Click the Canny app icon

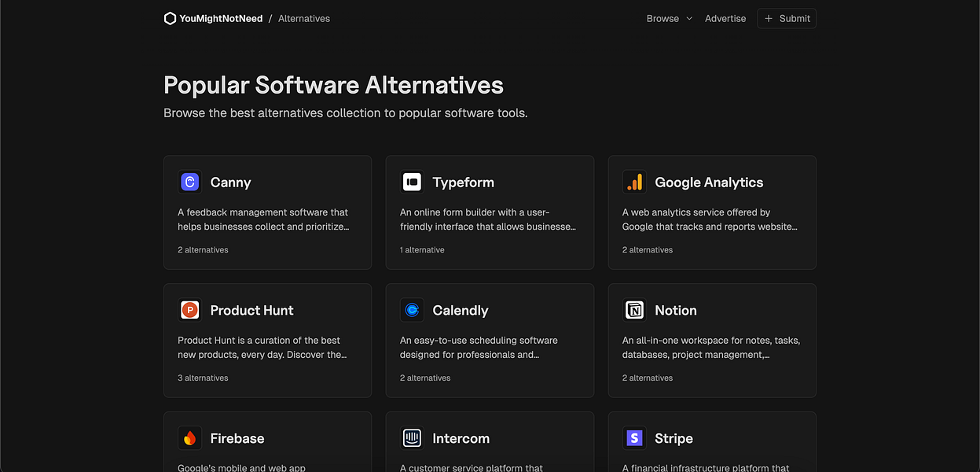[189, 183]
